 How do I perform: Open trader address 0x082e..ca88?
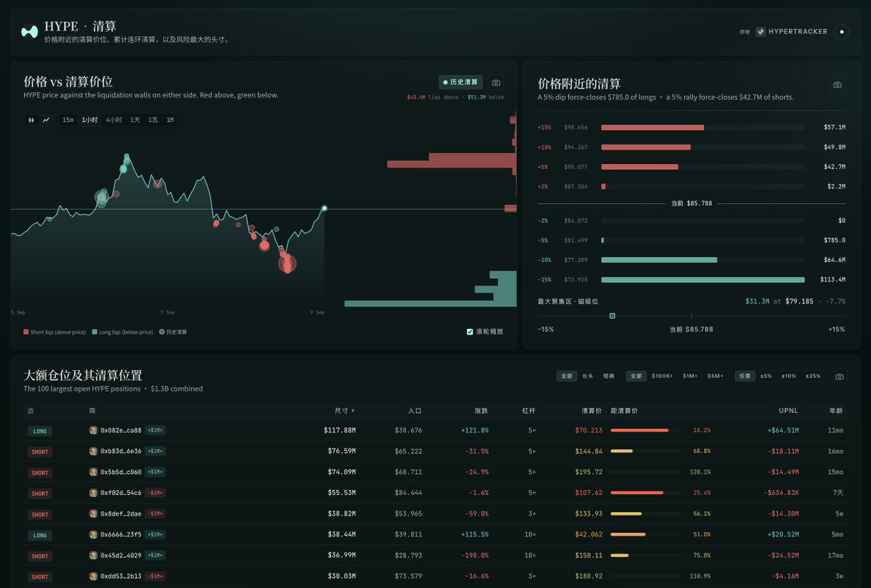click(x=121, y=430)
